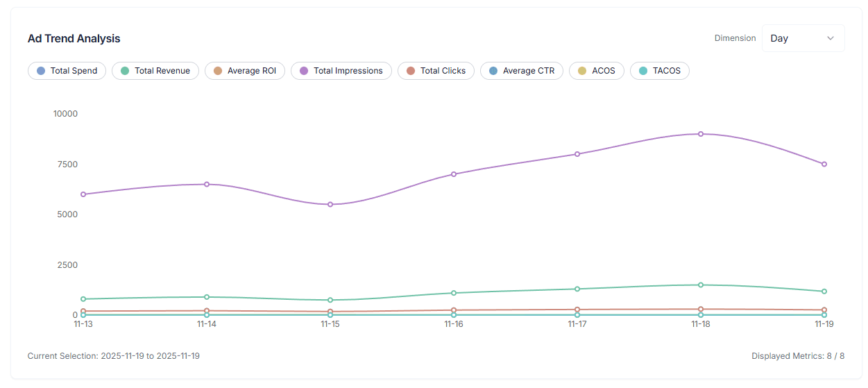Viewport: 868px width, 388px height.
Task: Toggle the Total Spend metric chip
Action: click(67, 71)
